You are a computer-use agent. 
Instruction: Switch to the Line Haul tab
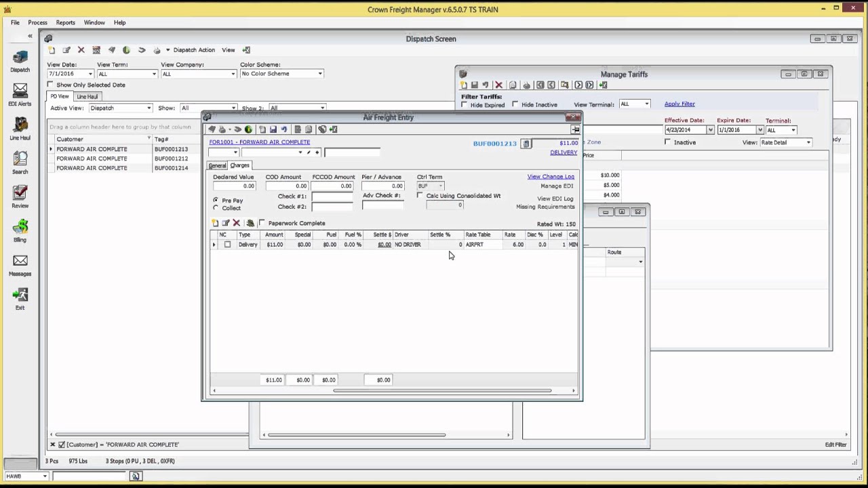(x=87, y=97)
